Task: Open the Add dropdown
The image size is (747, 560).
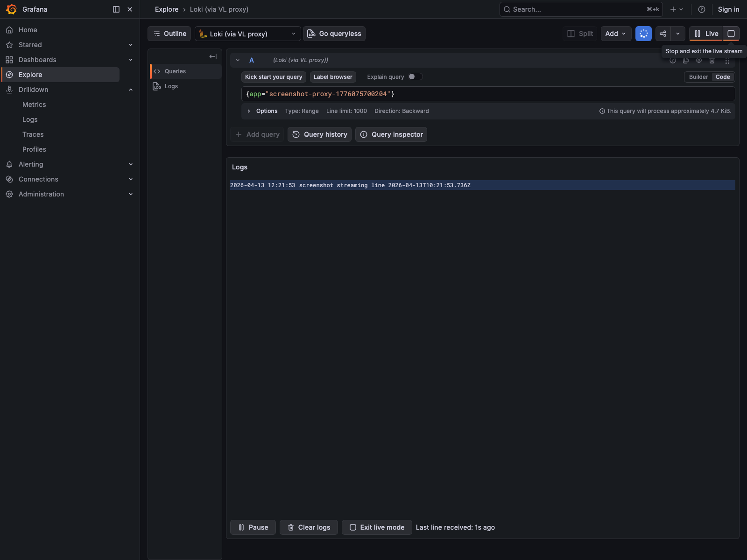Action: (x=616, y=34)
